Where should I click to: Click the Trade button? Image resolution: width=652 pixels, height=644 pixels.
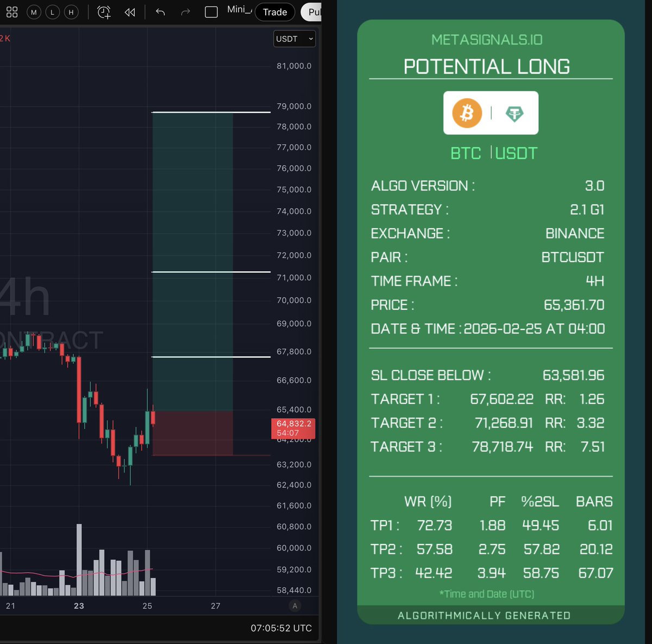pos(275,12)
